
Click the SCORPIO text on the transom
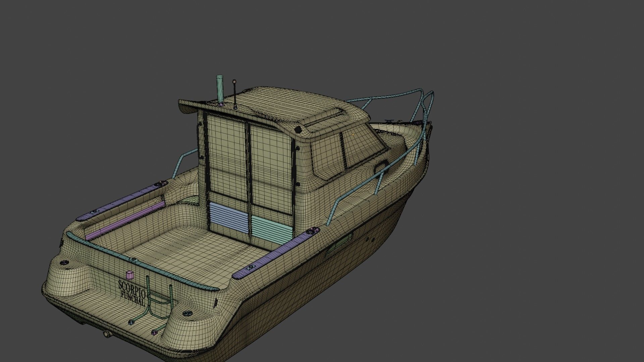pos(132,287)
